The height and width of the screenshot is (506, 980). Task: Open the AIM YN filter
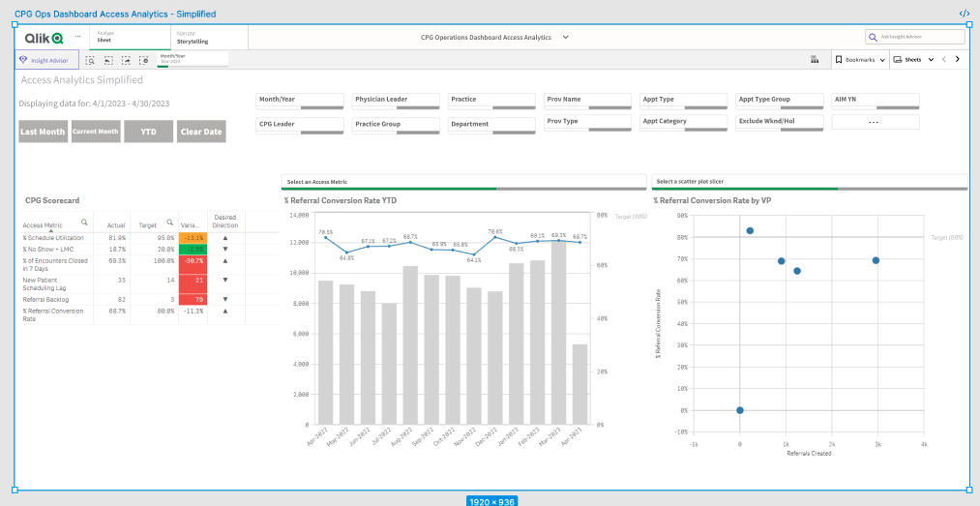coord(876,101)
